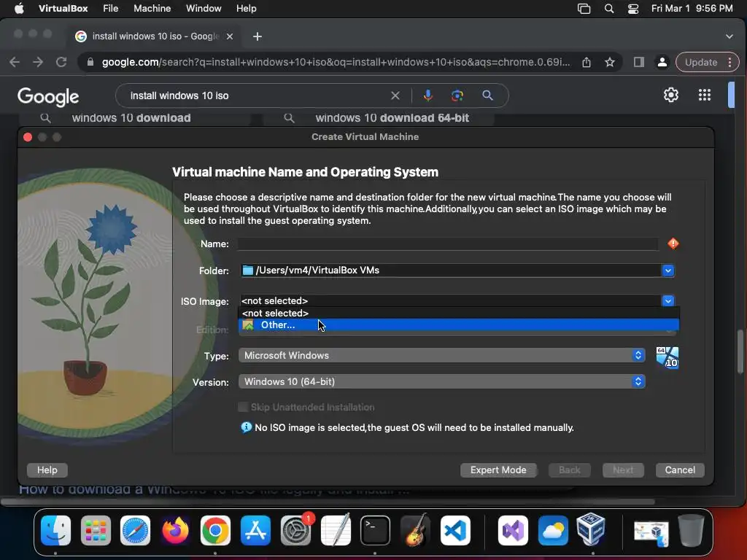
Task: Open the Machine menu
Action: [152, 9]
